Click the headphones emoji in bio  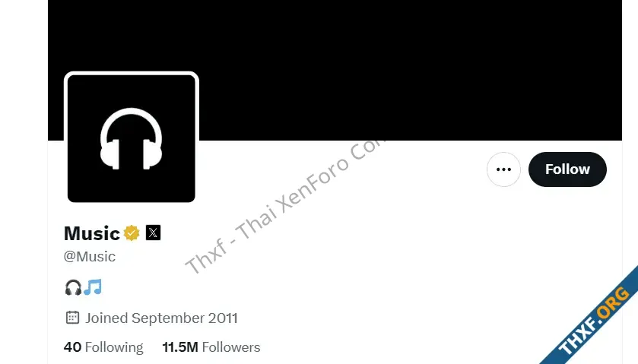73,287
